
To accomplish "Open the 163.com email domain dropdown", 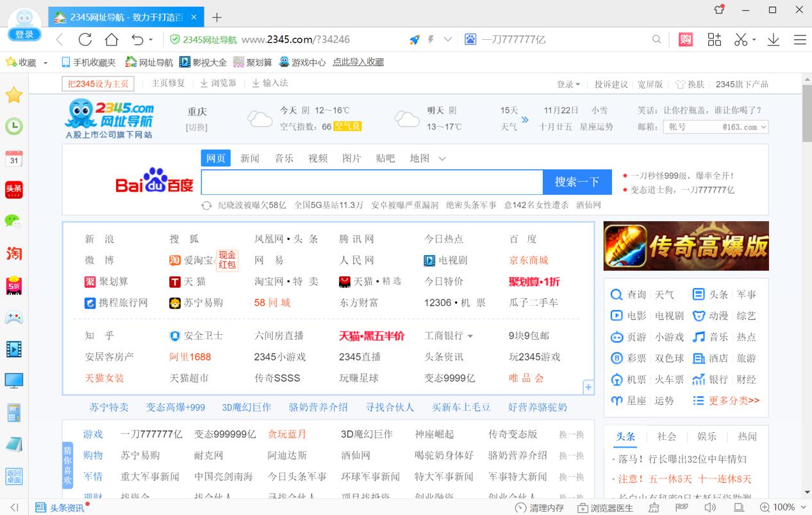I will click(x=763, y=127).
